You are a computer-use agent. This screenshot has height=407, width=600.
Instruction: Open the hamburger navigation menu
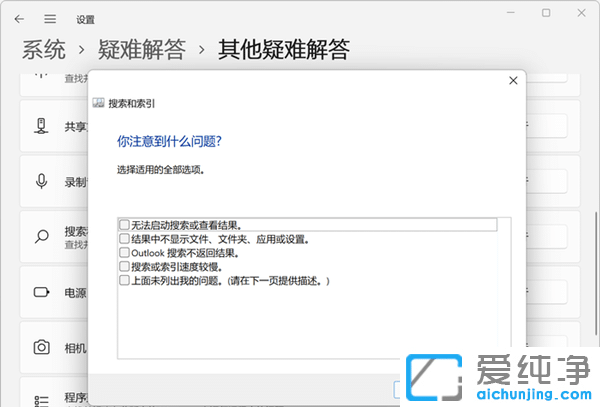[50, 19]
